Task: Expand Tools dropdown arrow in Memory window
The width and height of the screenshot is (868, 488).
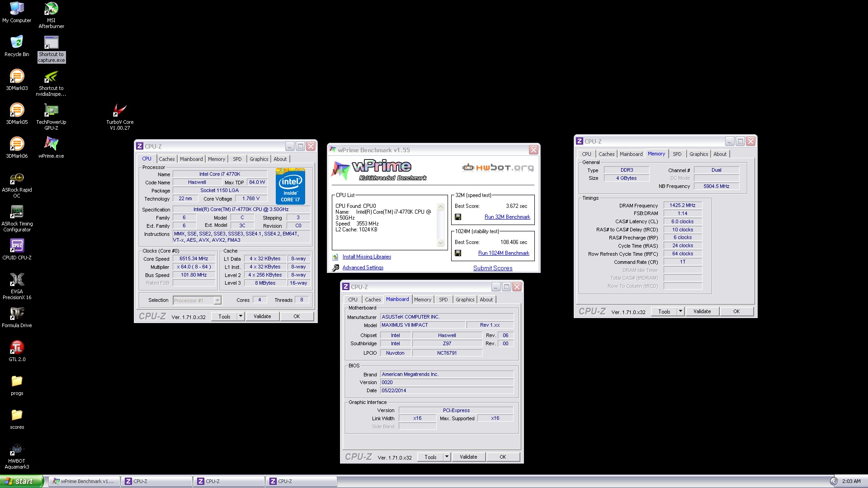Action: pos(680,311)
